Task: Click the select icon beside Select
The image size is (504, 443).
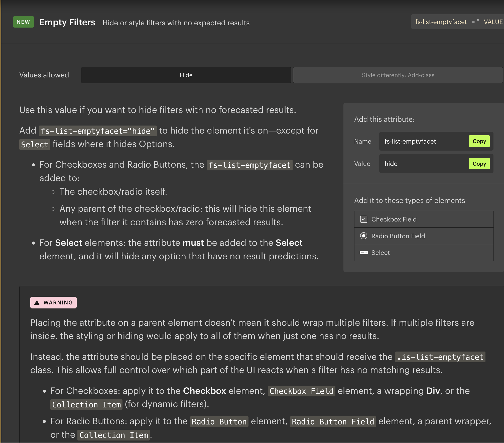Action: pos(363,253)
